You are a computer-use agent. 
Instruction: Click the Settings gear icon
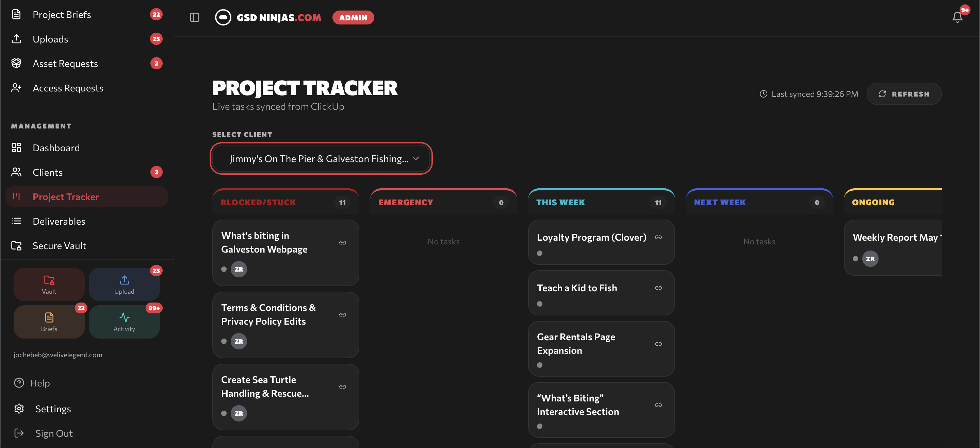(19, 409)
